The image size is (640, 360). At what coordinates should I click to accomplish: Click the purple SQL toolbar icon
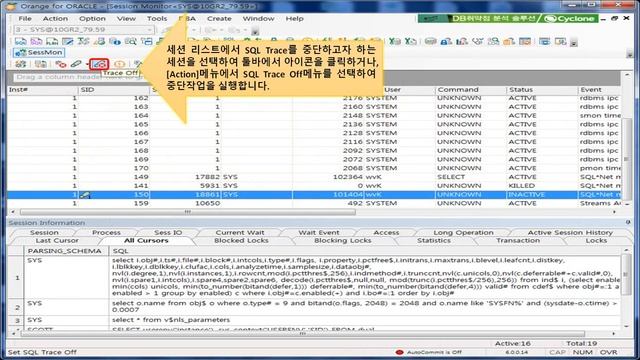click(36, 41)
